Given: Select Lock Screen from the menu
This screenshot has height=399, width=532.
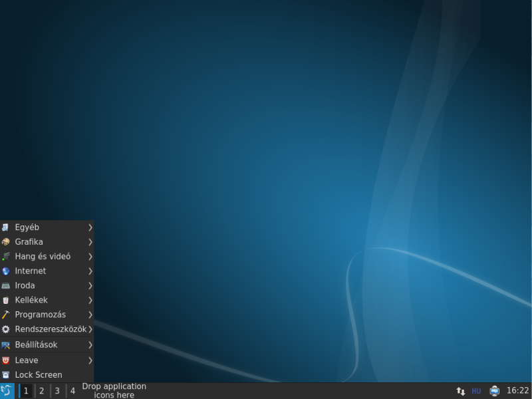Looking at the screenshot, I should click(47, 375).
